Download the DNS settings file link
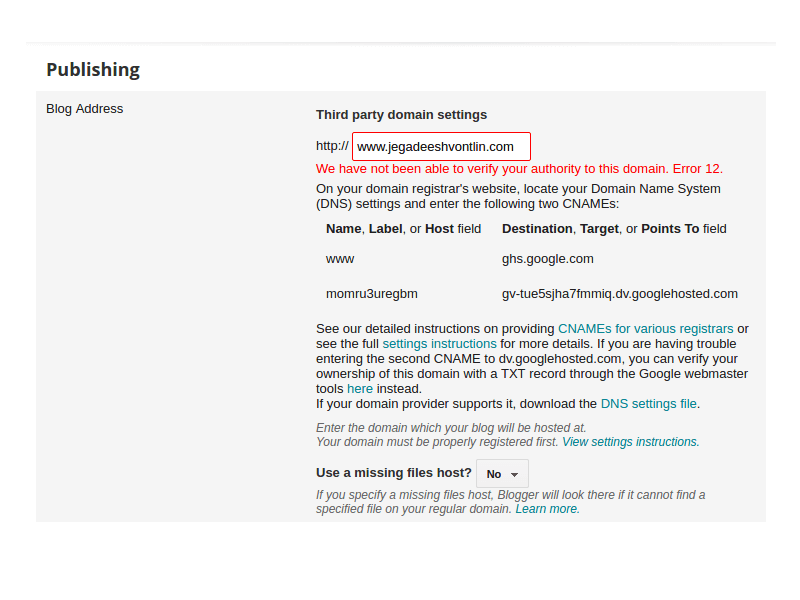This screenshot has width=800, height=600. 648,404
